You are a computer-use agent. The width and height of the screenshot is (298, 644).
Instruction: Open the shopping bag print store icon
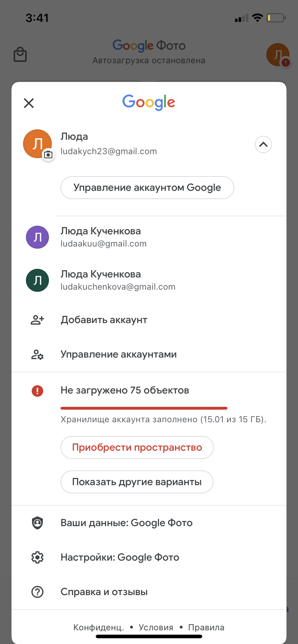point(20,55)
